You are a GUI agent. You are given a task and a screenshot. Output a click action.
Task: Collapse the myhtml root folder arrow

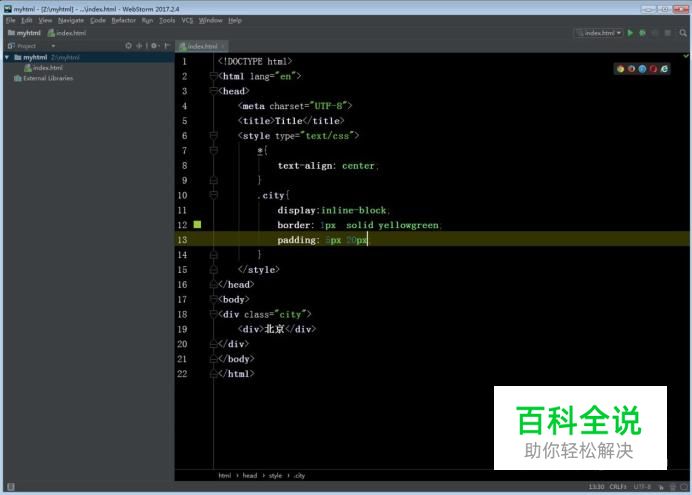7,57
